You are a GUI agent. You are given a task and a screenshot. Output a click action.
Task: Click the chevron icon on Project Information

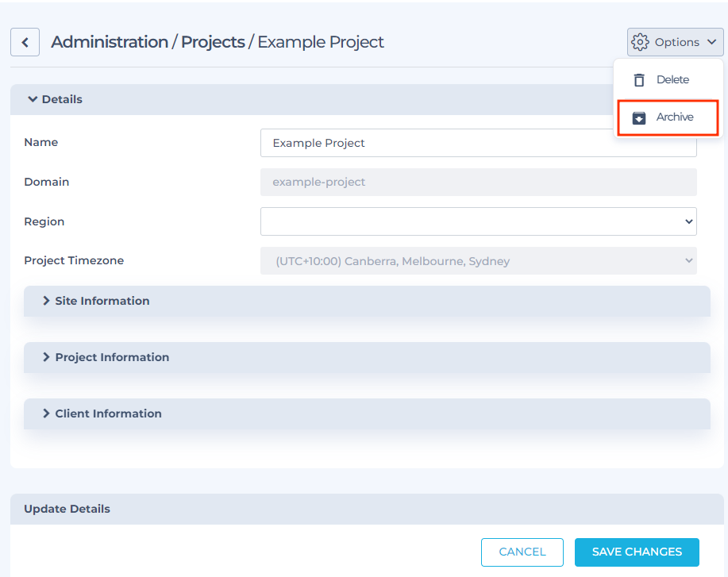[x=44, y=357]
